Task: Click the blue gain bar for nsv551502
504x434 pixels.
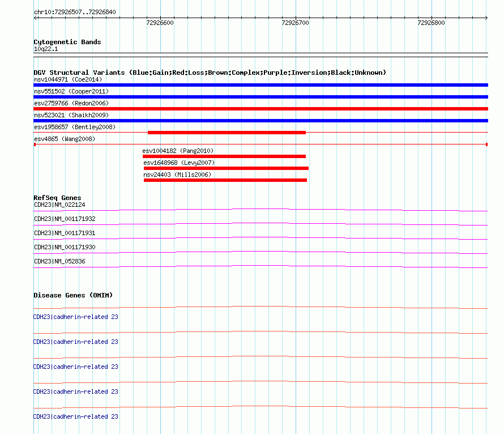Action: [x=260, y=97]
